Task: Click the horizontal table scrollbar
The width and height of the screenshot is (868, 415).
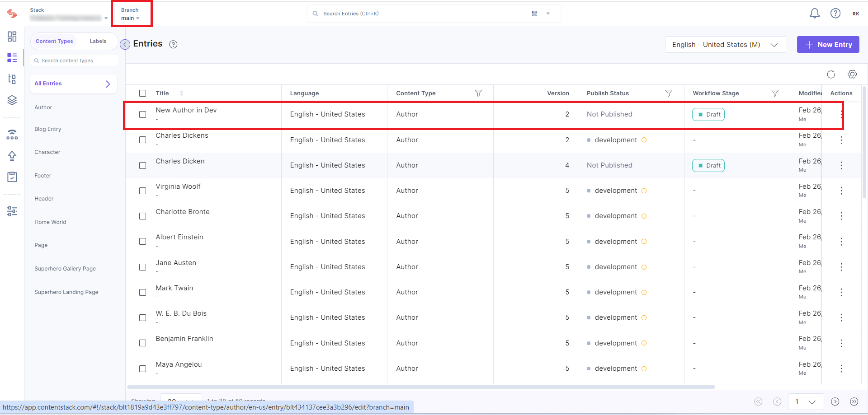Action: pos(421,387)
